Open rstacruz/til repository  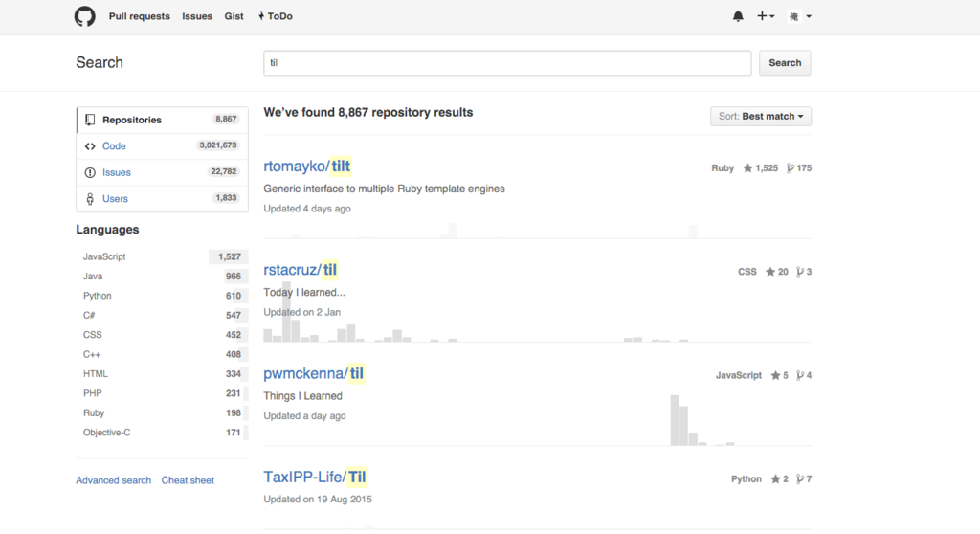click(300, 270)
